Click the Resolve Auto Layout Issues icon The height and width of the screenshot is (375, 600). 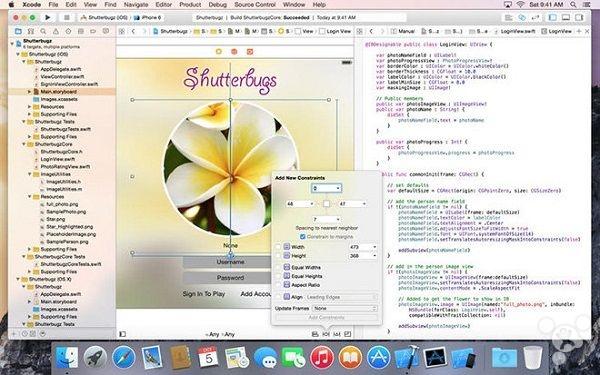click(x=337, y=334)
